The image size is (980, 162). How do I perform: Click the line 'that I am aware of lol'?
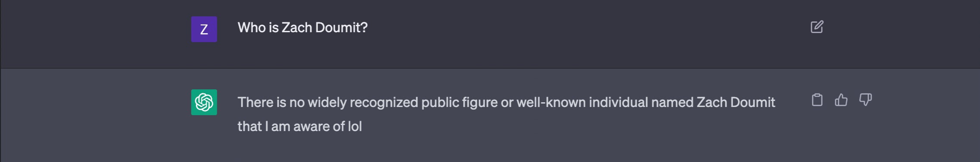pos(299,126)
